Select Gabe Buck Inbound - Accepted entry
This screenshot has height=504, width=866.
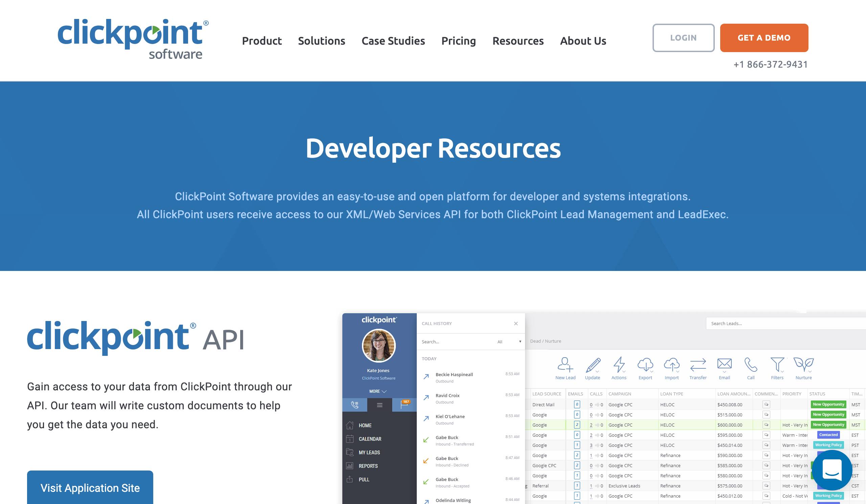pyautogui.click(x=471, y=482)
